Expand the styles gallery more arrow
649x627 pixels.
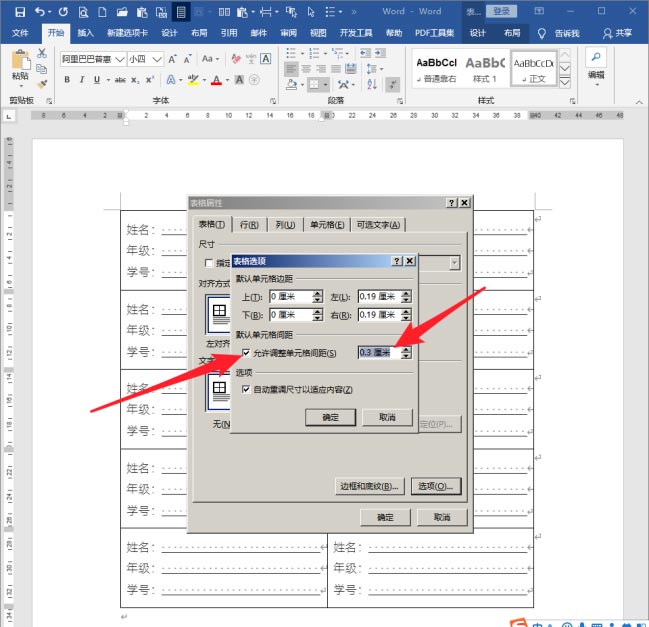point(565,79)
